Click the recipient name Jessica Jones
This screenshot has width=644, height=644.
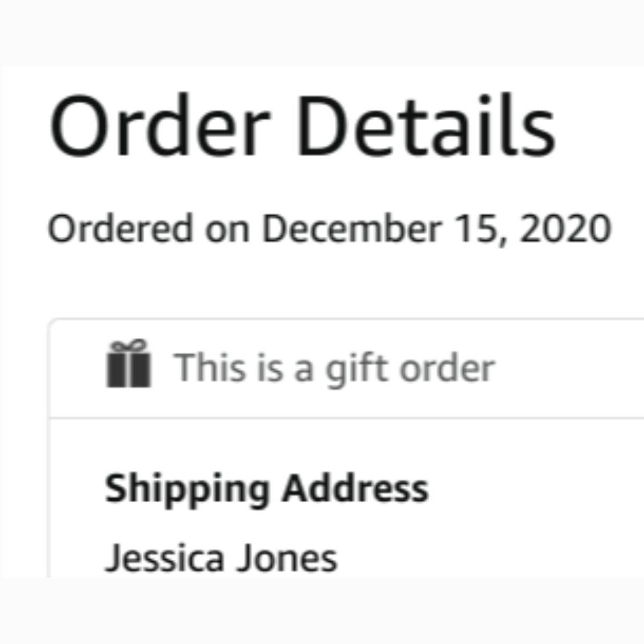point(221,558)
